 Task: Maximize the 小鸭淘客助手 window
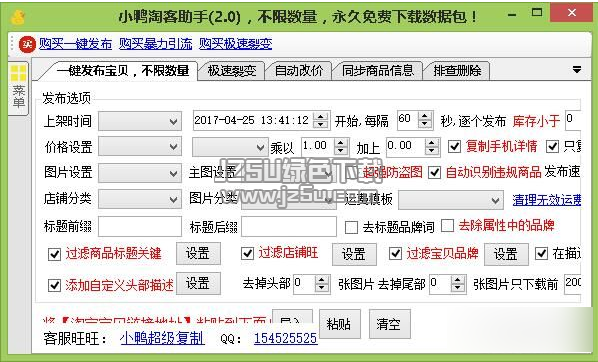click(537, 13)
